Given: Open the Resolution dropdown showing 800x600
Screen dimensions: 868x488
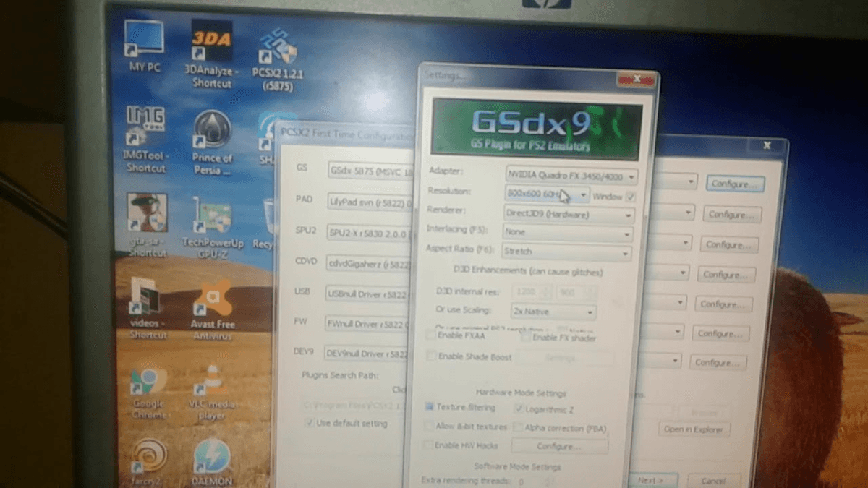Looking at the screenshot, I should pos(547,194).
